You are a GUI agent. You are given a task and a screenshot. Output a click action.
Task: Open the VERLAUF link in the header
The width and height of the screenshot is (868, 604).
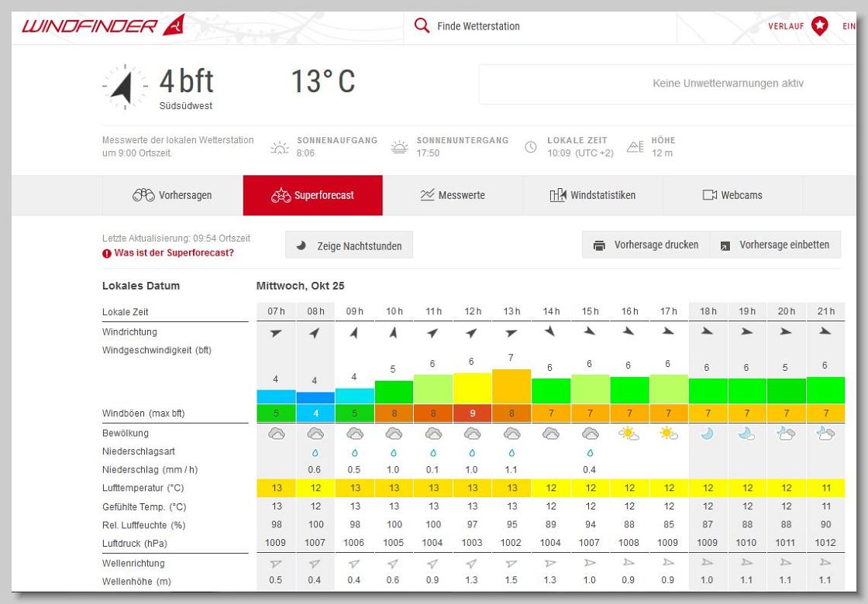(x=786, y=26)
